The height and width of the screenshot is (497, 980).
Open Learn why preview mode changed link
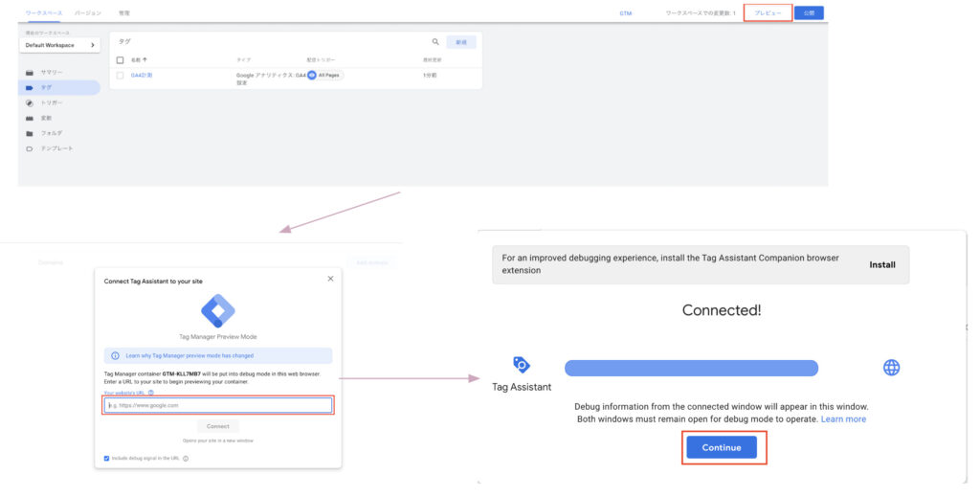click(x=189, y=355)
